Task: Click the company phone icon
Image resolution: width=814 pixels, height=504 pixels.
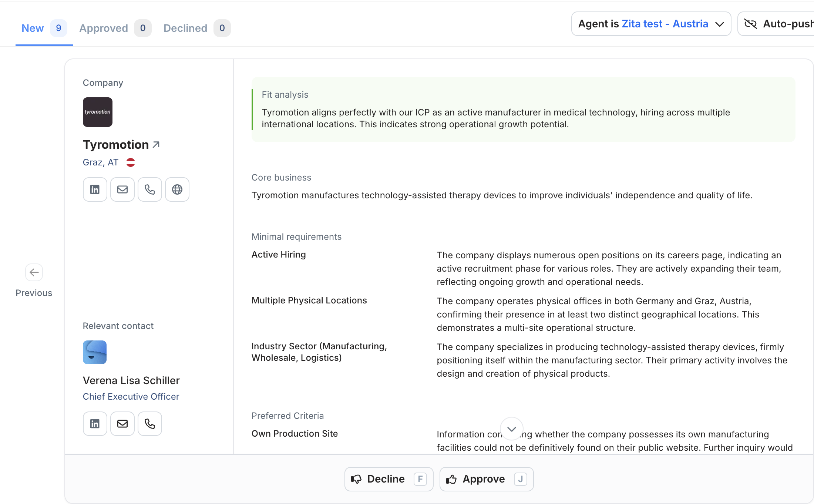Action: (149, 189)
